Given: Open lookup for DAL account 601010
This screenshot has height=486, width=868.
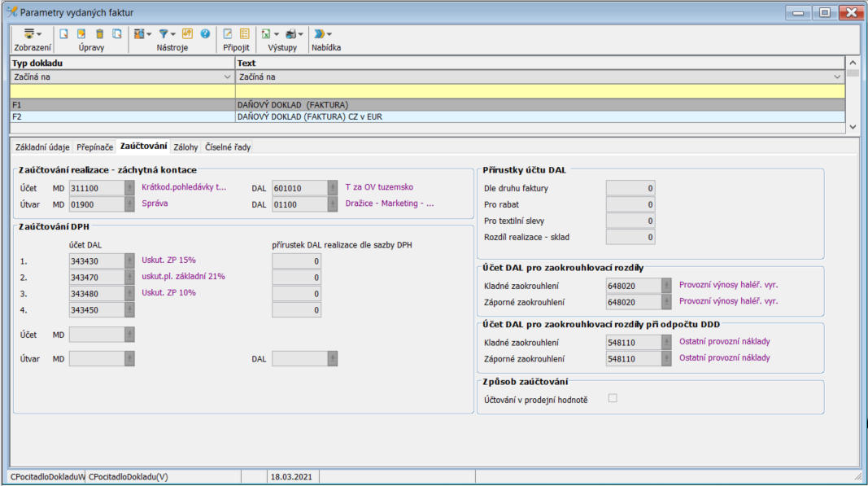Looking at the screenshot, I should click(x=332, y=188).
